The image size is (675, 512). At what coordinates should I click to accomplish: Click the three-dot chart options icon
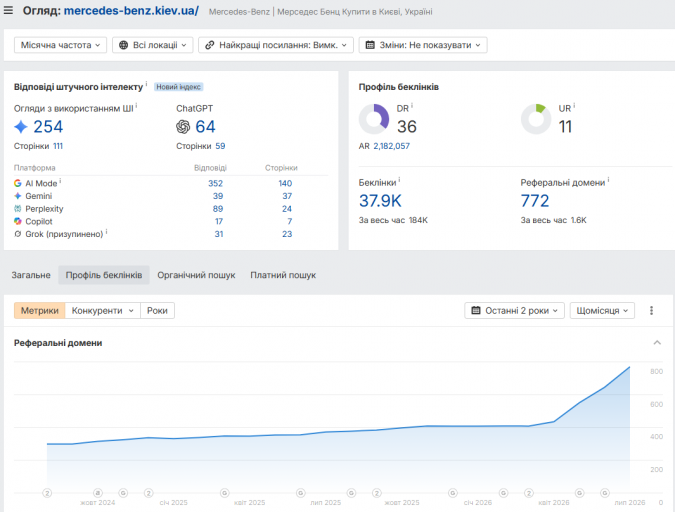click(x=651, y=310)
